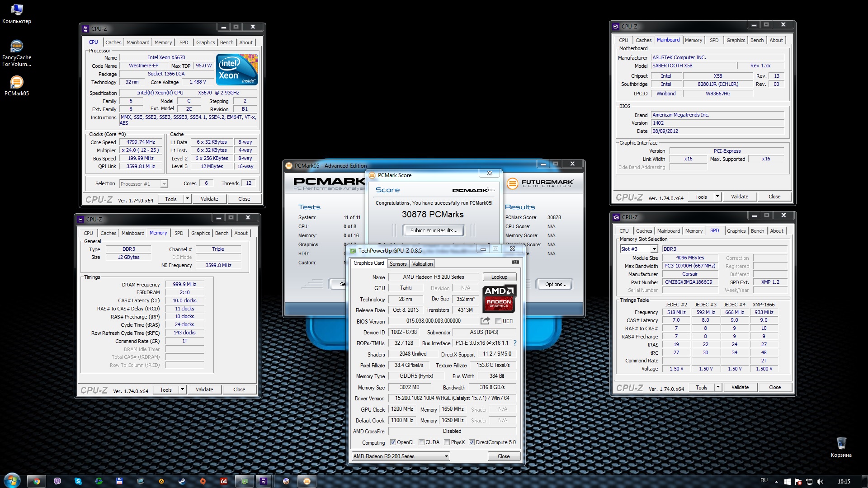Click the Intel Xeon inside logo

coord(237,70)
